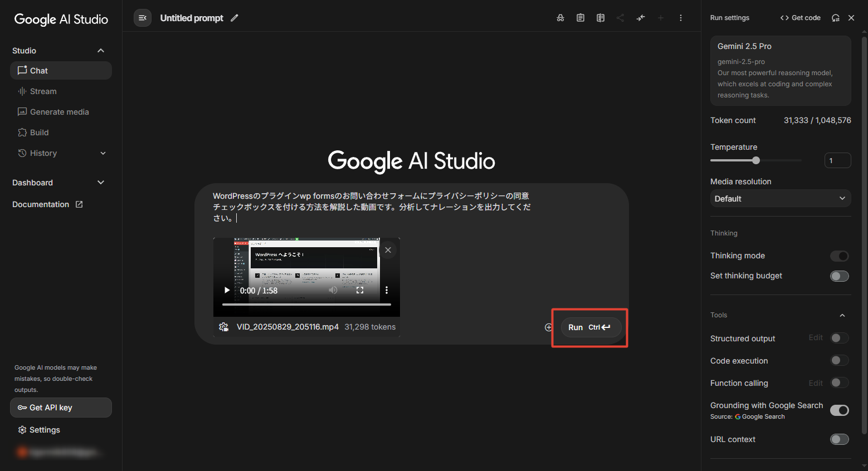Viewport: 868px width, 471px height.
Task: Expand the Dashboard section chevron
Action: 101,183
